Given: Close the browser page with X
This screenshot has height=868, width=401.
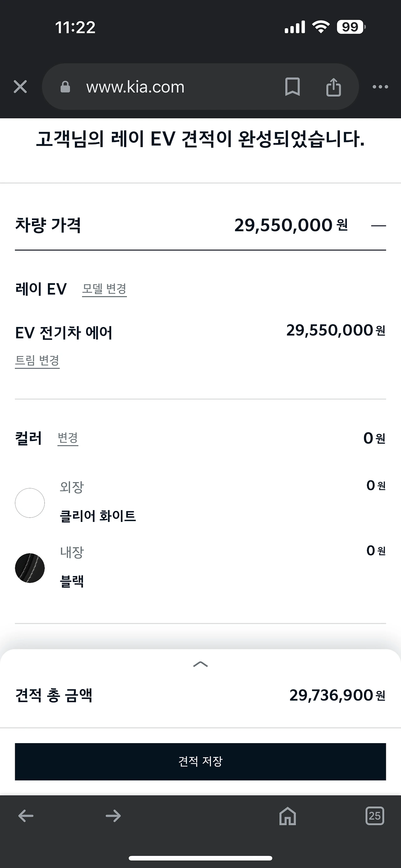Looking at the screenshot, I should click(20, 87).
